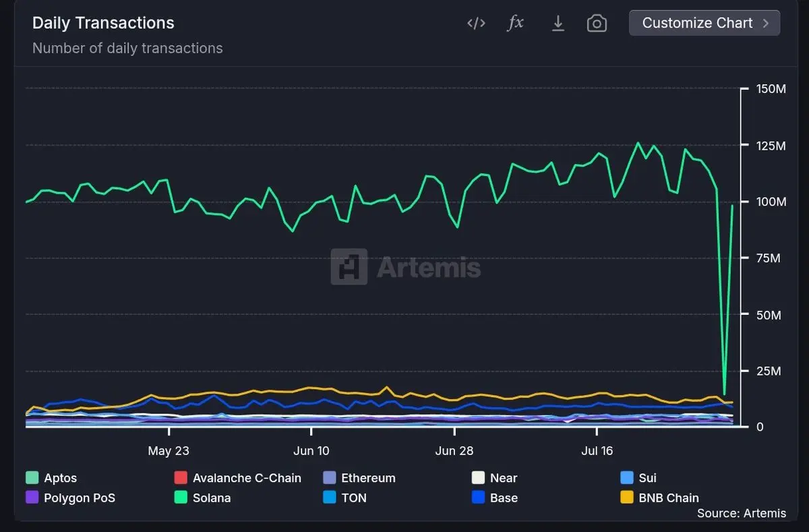Toggle the Aptos color swatch
This screenshot has height=532, width=809.
pos(32,478)
